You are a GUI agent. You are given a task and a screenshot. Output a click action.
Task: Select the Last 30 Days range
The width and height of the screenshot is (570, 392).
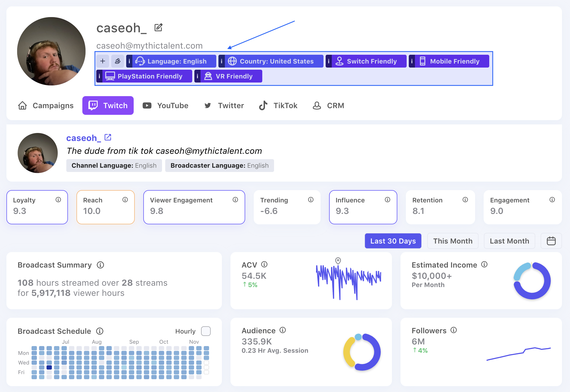[x=393, y=241]
